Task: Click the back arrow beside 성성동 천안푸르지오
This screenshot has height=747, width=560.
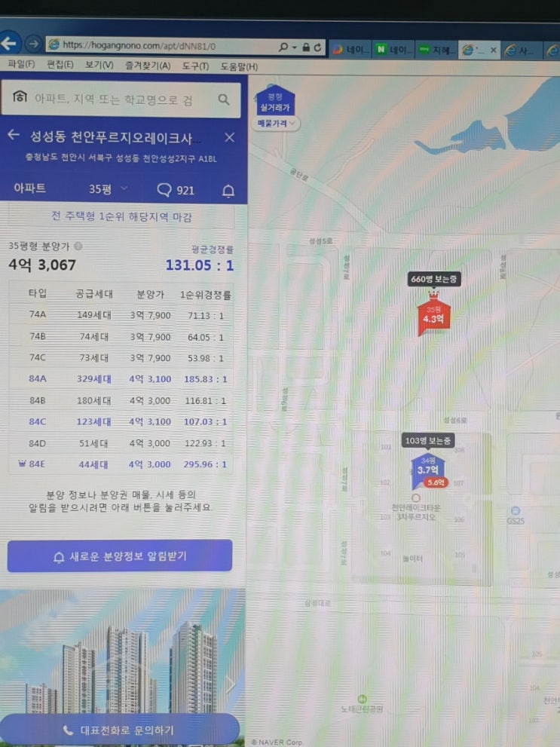Action: pos(14,135)
